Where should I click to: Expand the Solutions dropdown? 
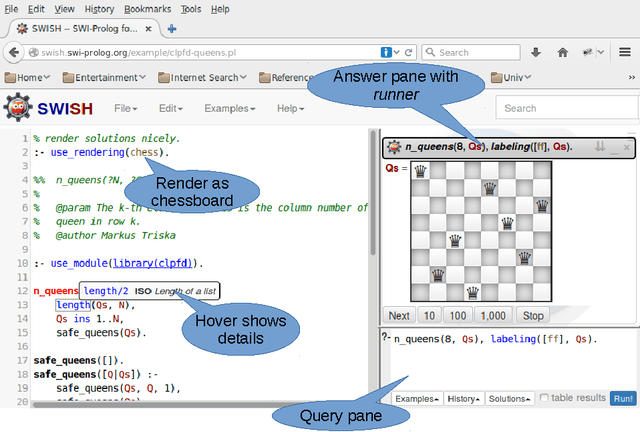pyautogui.click(x=508, y=398)
